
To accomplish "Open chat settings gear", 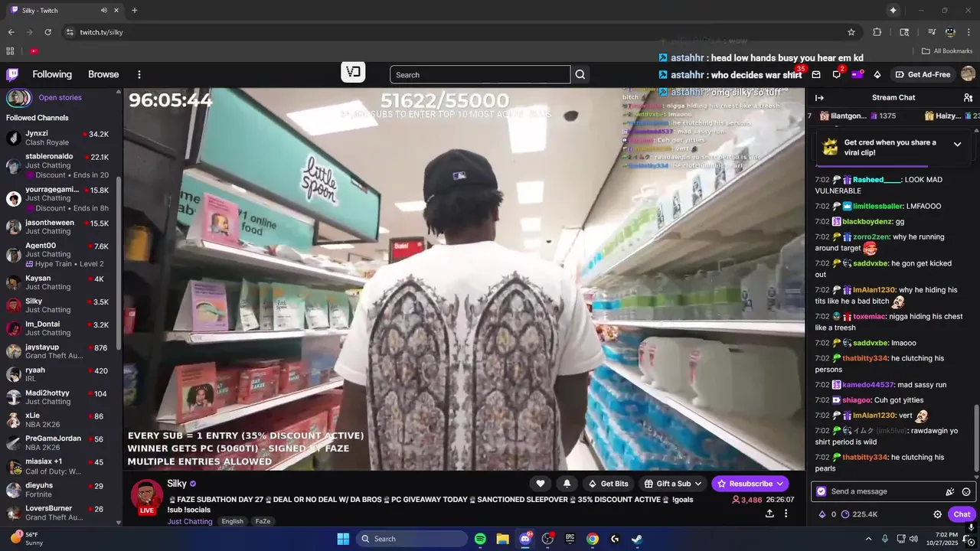I will point(937,514).
